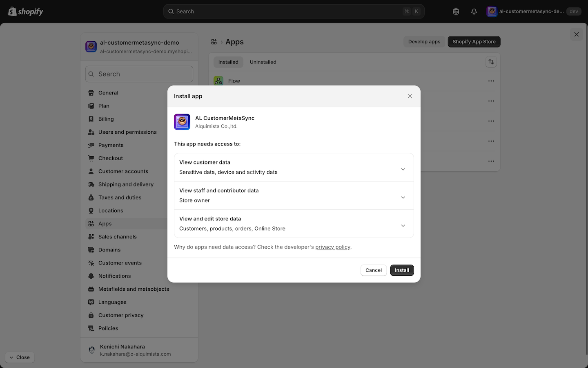Click the store avatar in the settings sidebar

(x=91, y=47)
